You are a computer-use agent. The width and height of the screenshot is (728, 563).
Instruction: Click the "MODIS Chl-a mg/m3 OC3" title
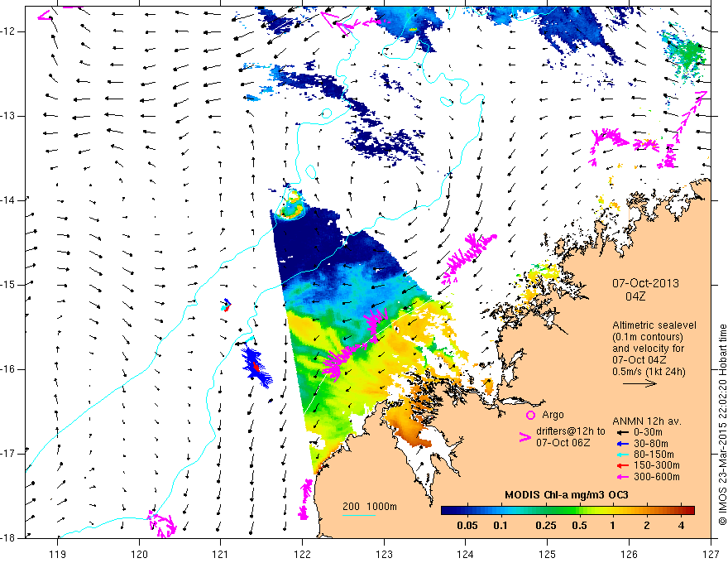pos(567,495)
